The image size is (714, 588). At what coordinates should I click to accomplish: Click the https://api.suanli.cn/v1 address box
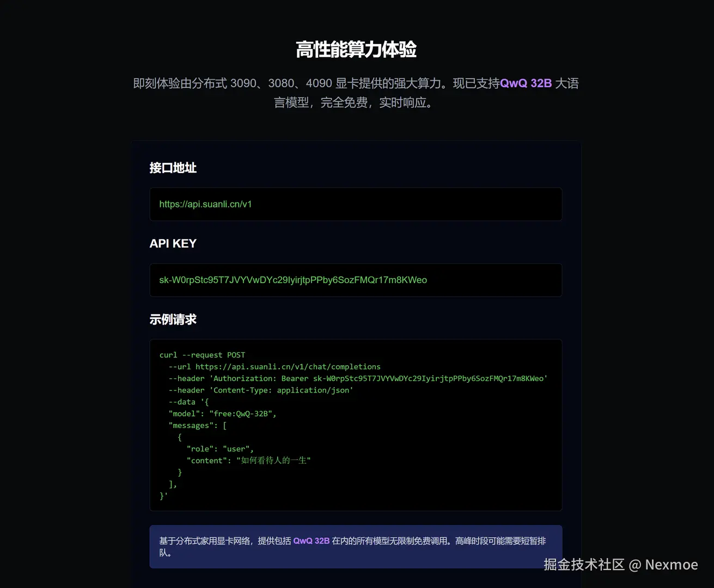pos(356,204)
